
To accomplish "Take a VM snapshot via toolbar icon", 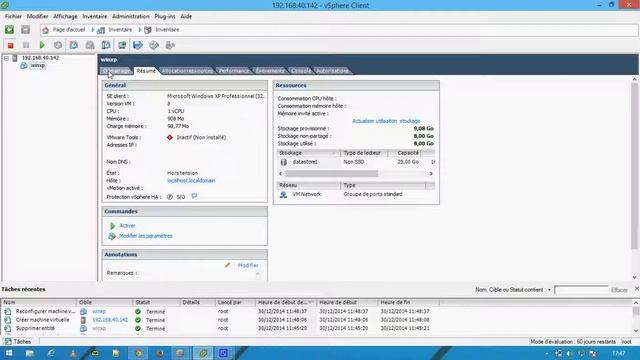I will pyautogui.click(x=74, y=45).
